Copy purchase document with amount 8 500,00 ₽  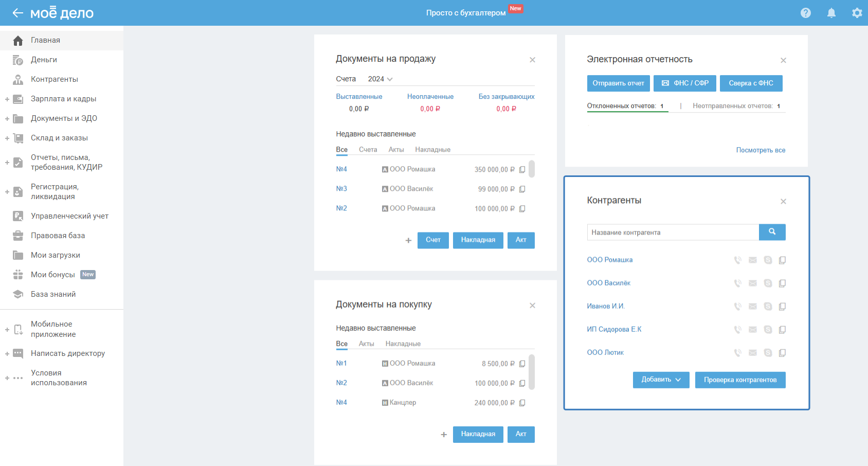522,364
